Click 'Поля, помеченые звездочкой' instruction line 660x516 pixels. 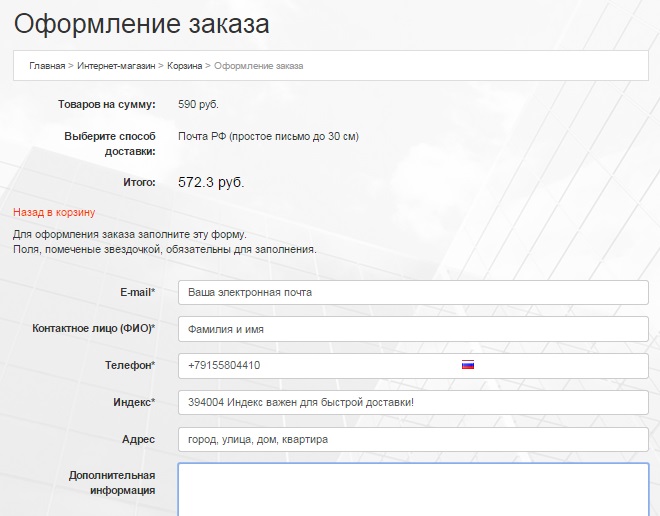pos(165,250)
